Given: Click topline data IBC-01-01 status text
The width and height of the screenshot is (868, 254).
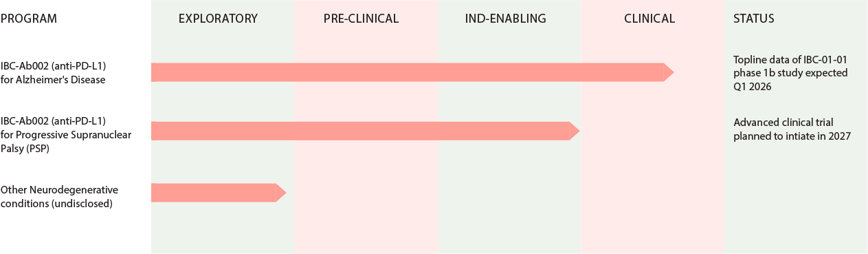Looking at the screenshot, I should point(790,72).
